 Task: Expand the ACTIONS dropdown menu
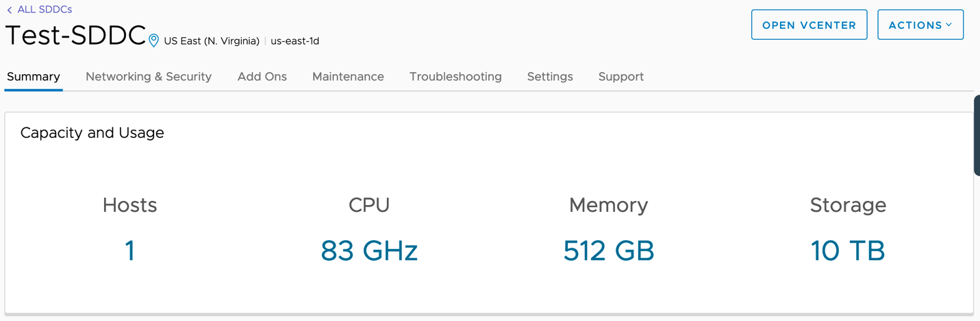(920, 25)
